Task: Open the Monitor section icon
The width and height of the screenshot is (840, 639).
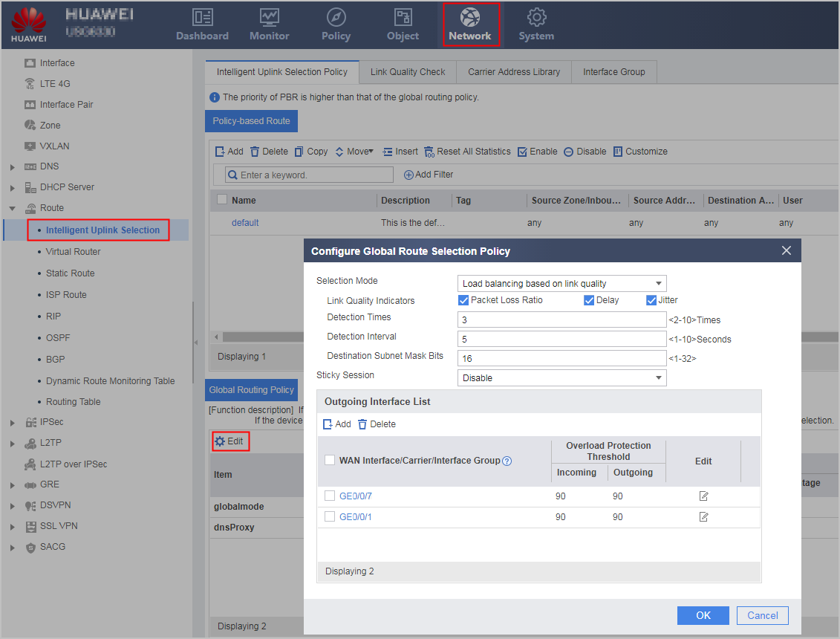Action: tap(270, 18)
